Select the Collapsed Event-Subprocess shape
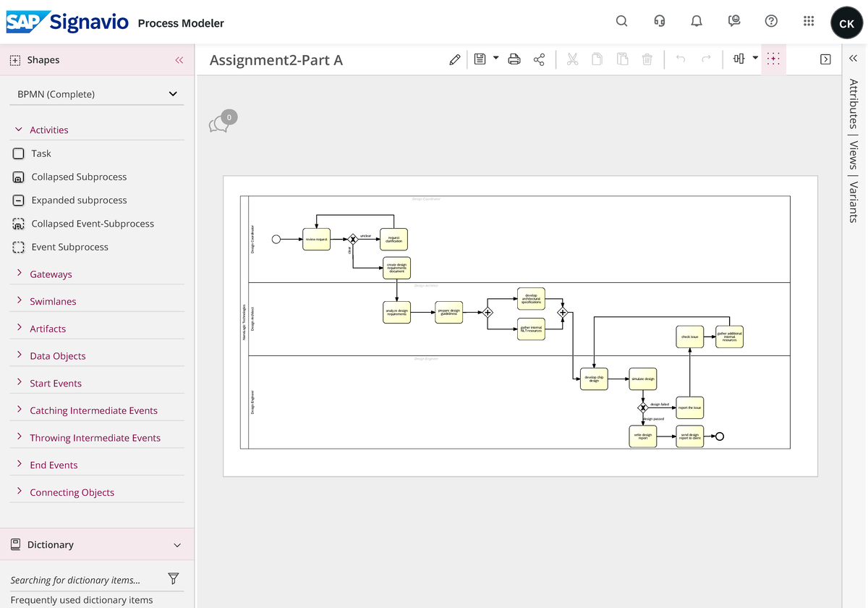Screen dimensions: 868x608 pyautogui.click(x=83, y=224)
